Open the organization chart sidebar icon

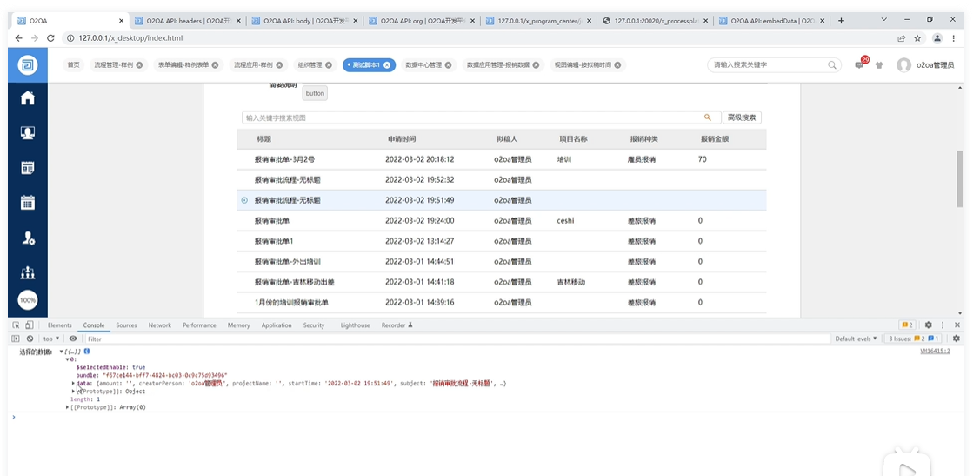[28, 272]
